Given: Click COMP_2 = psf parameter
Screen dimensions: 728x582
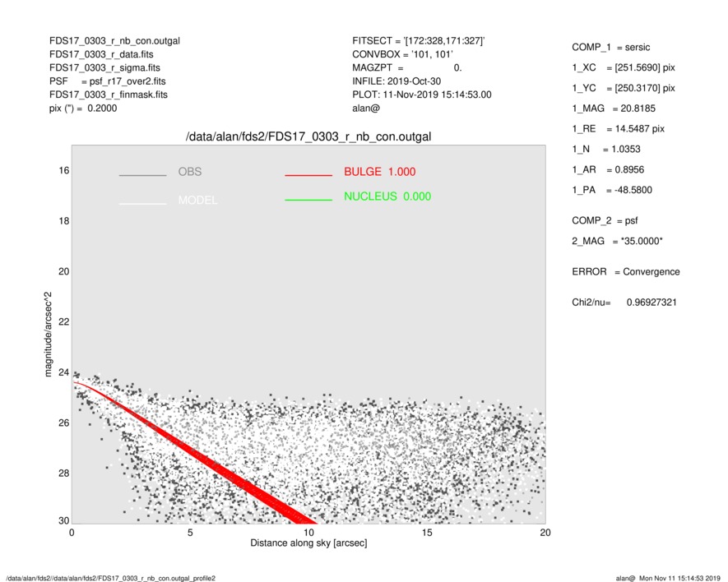Looking at the screenshot, I should (605, 221).
